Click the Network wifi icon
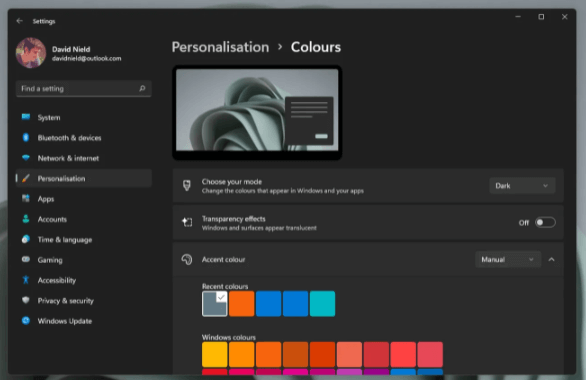Image resolution: width=586 pixels, height=380 pixels. coord(26,158)
